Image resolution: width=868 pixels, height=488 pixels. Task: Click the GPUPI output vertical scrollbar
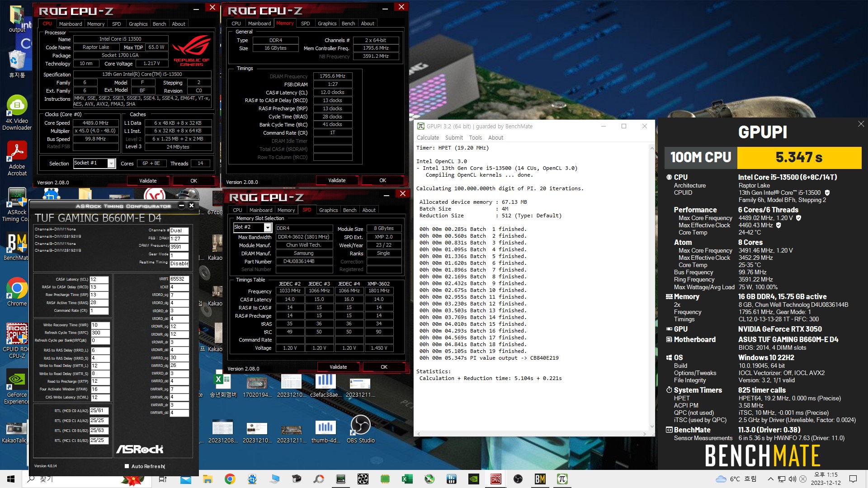651,286
